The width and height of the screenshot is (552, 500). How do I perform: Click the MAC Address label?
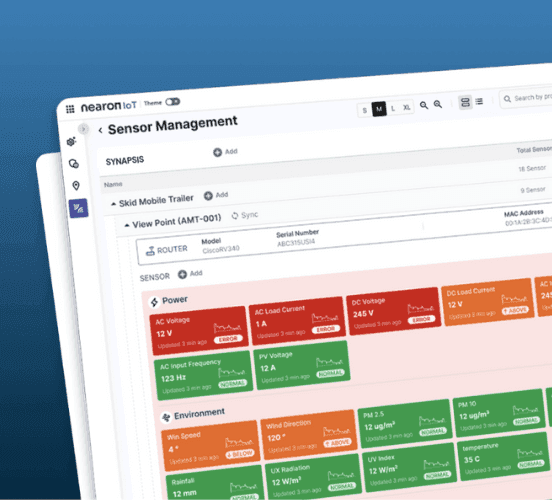(x=524, y=213)
